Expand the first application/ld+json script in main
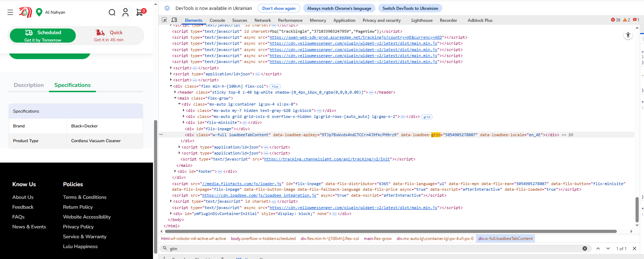Screen dimensions: 644x259 pos(179,147)
